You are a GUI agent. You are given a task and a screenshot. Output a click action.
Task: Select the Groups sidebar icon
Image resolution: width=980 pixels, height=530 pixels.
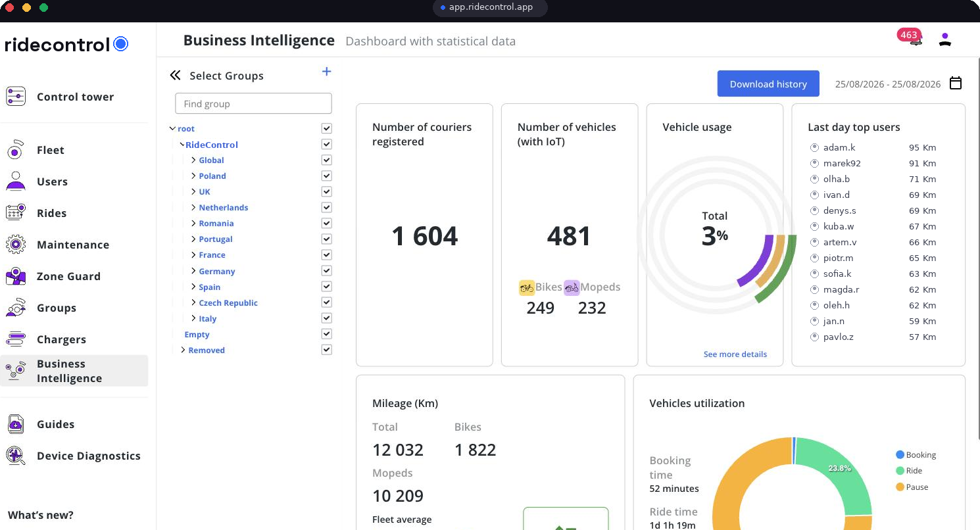[15, 308]
